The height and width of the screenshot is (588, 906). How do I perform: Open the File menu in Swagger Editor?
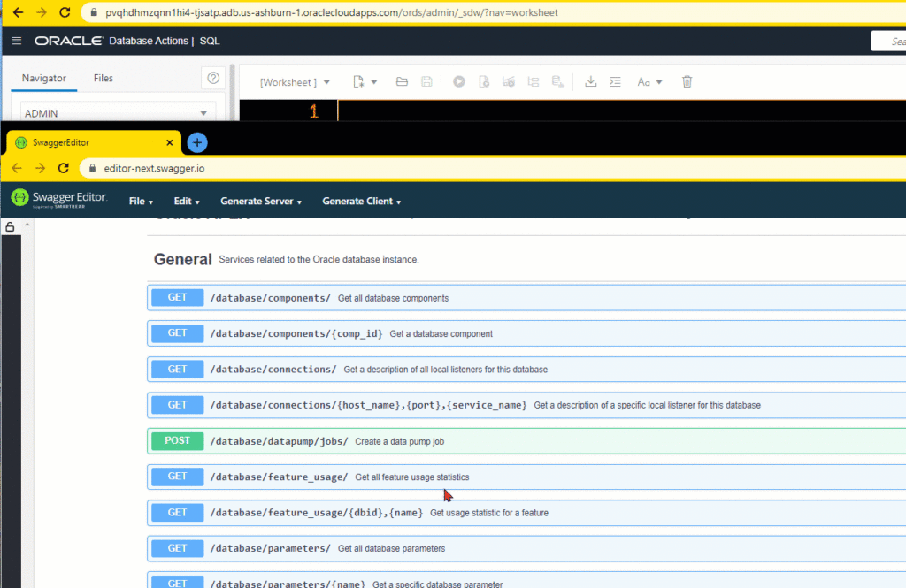point(140,201)
